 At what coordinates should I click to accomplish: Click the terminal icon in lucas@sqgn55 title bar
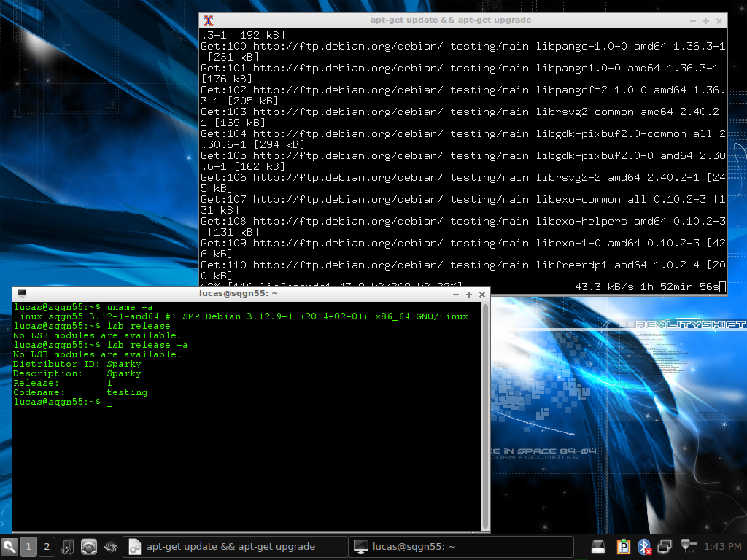(x=21, y=294)
